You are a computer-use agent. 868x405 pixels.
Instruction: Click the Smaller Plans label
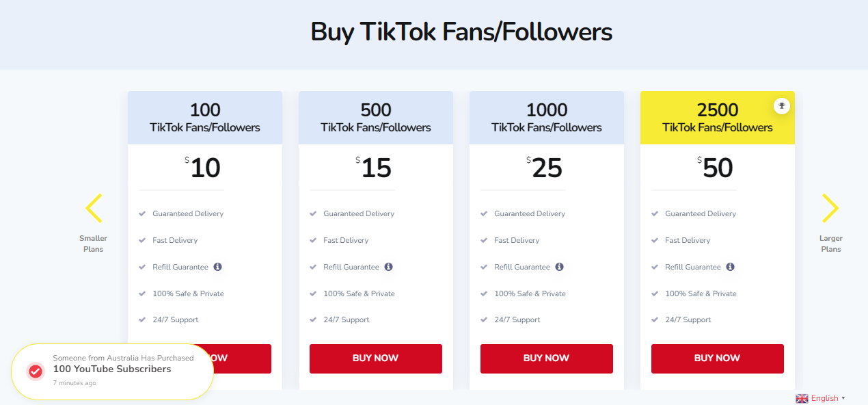(94, 244)
